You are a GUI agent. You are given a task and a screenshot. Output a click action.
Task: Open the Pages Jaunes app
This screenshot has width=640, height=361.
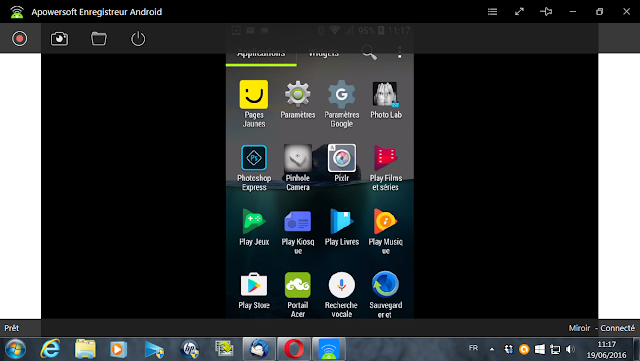(254, 104)
